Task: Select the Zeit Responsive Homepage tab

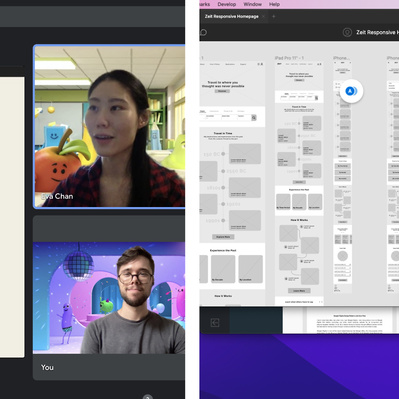Action: (231, 16)
